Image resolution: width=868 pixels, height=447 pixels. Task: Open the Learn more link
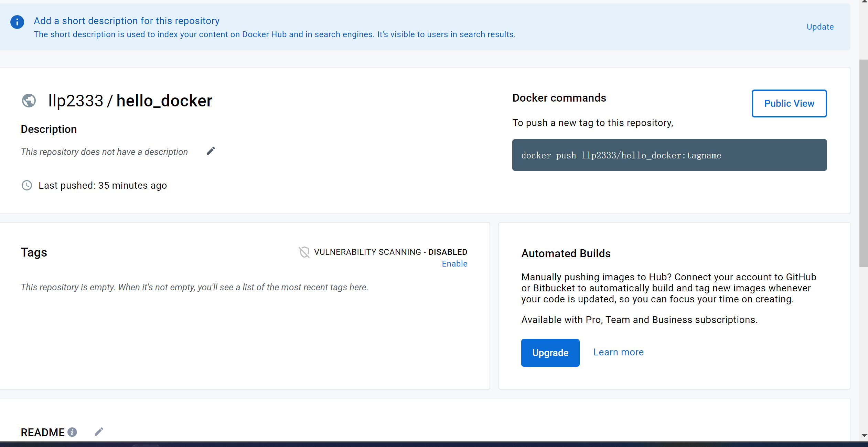coord(618,352)
